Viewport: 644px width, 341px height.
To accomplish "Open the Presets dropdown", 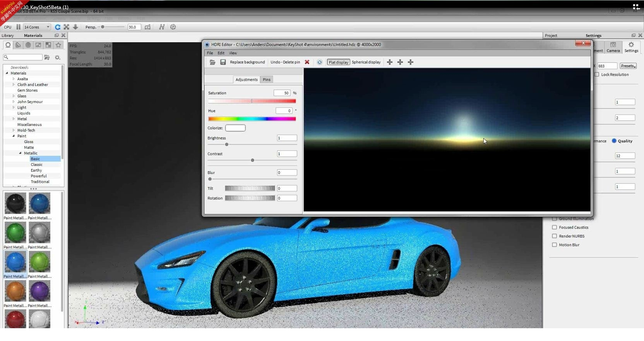I will click(x=628, y=66).
